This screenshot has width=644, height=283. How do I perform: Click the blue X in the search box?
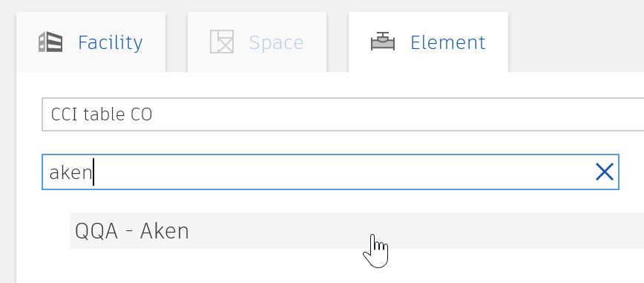coord(604,172)
